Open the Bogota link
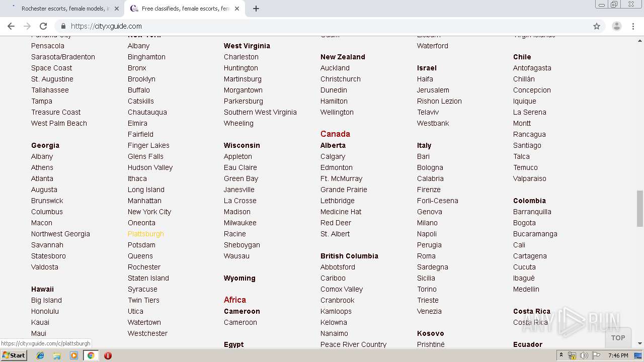The image size is (644, 362). click(x=524, y=223)
